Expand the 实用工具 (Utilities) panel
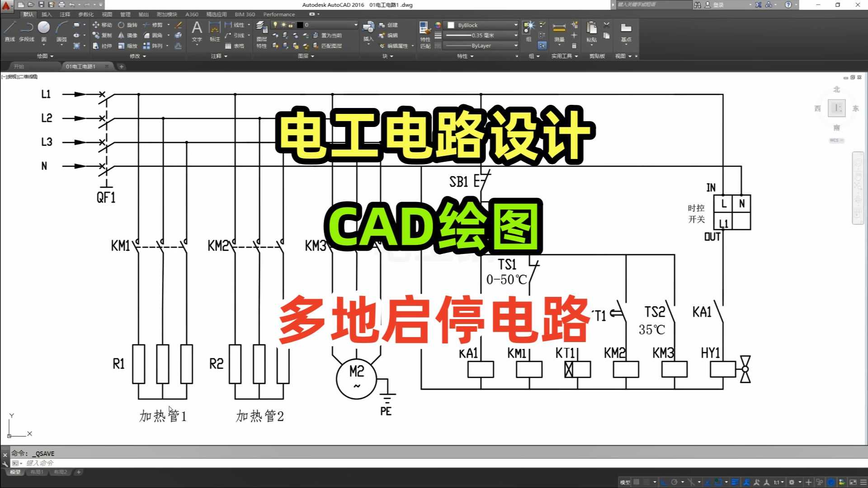Image resolution: width=868 pixels, height=488 pixels. coord(565,56)
